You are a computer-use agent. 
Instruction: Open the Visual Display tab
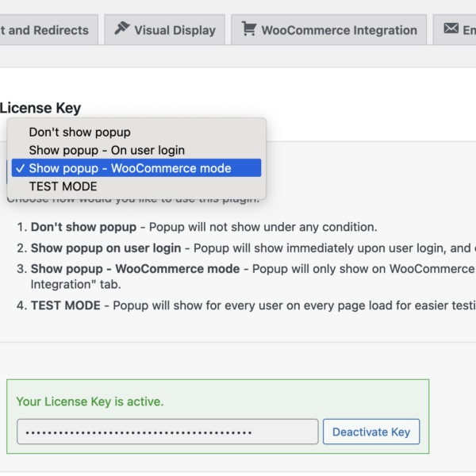165,30
